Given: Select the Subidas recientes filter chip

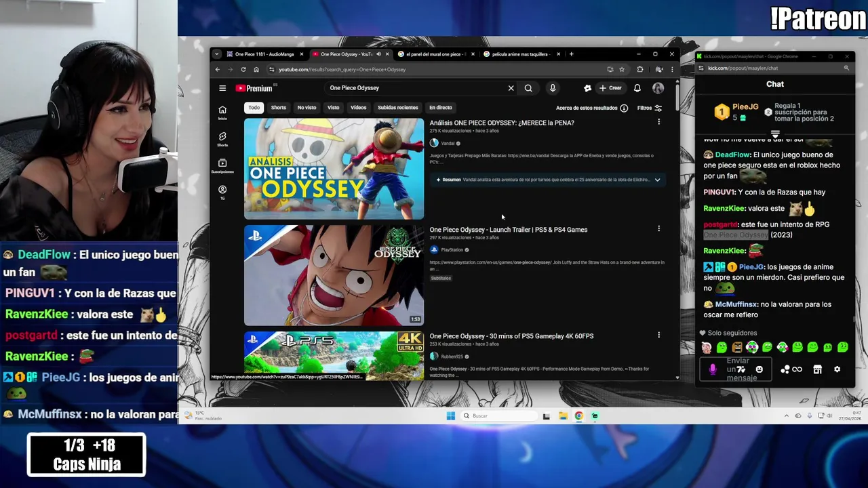Looking at the screenshot, I should coord(398,108).
